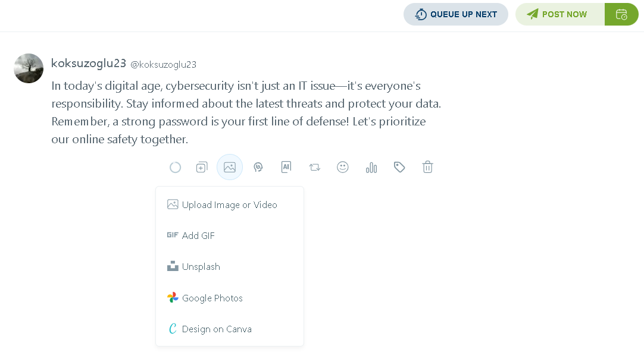Click the auto-retweet arrows icon
This screenshot has width=644, height=359.
tap(315, 168)
